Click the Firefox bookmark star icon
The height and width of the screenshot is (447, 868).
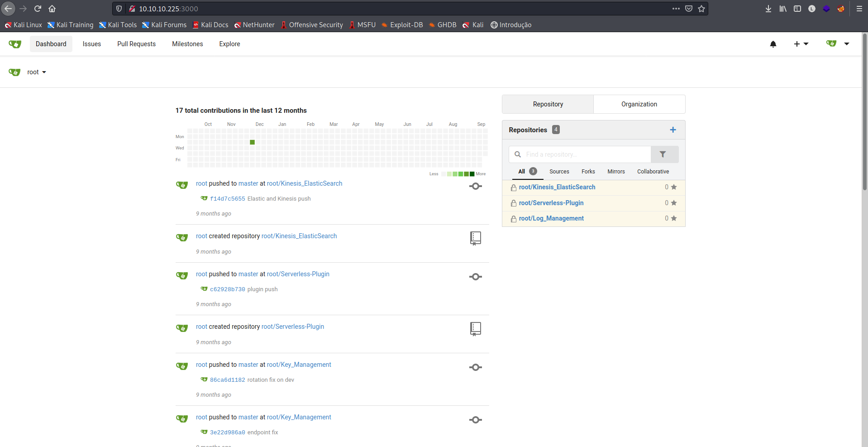701,9
